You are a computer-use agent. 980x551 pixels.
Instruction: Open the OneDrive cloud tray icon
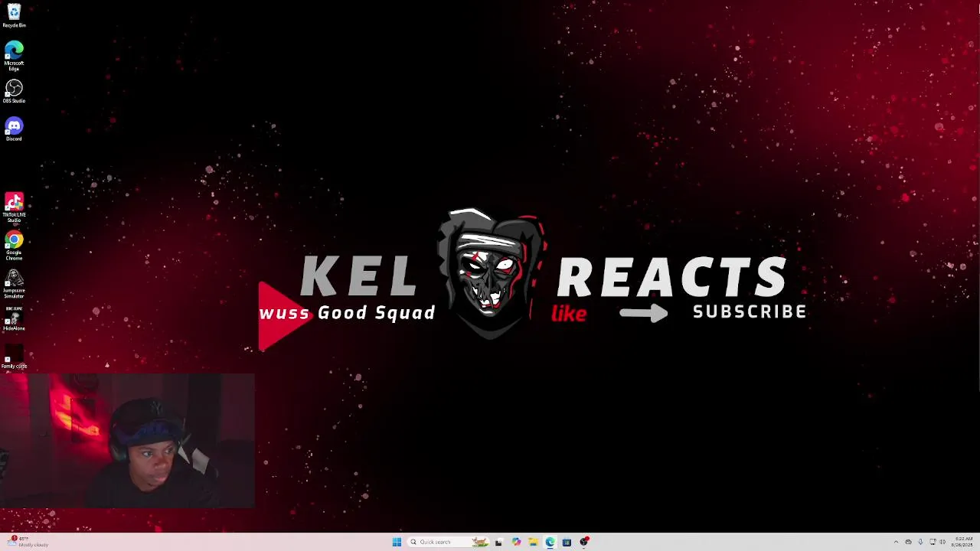908,542
